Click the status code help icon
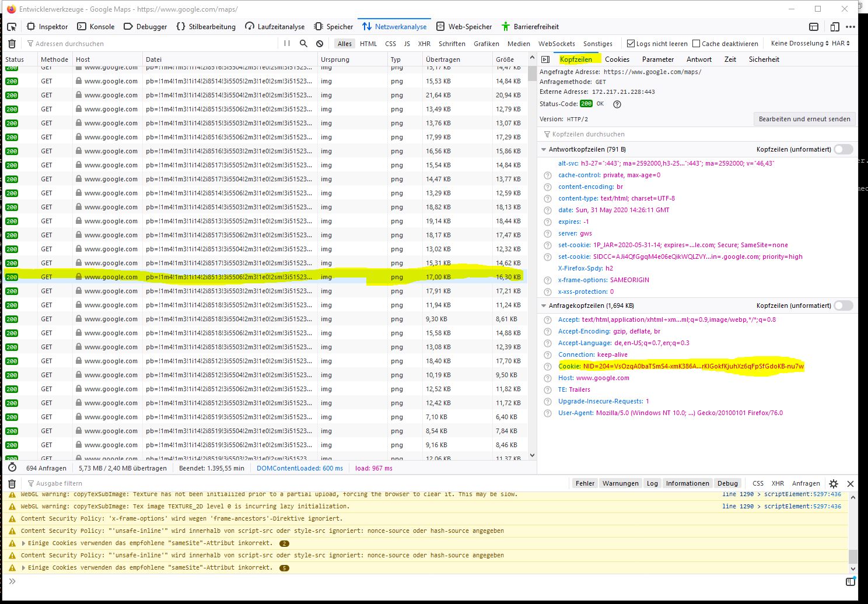 617,104
